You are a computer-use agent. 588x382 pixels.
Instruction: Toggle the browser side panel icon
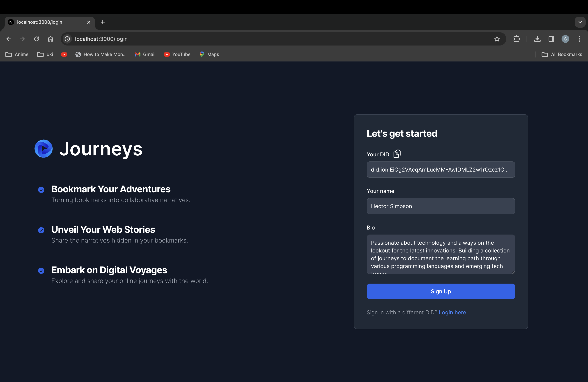[x=551, y=39]
